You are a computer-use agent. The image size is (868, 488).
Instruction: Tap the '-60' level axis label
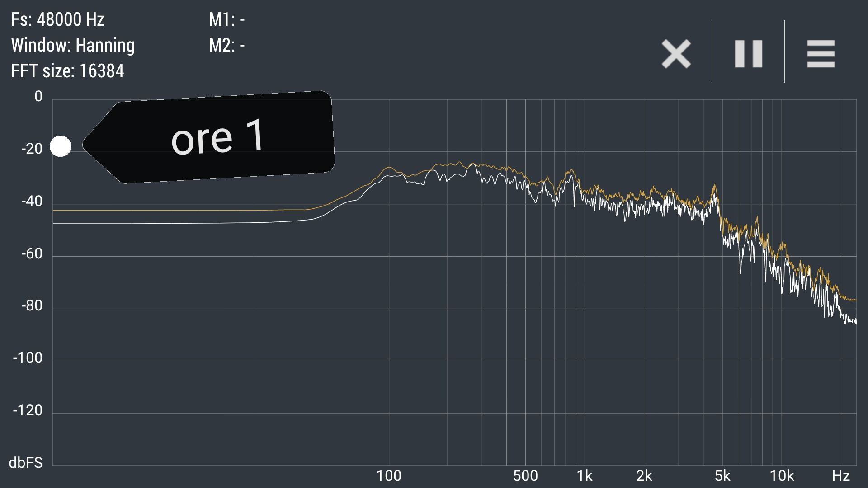point(32,253)
